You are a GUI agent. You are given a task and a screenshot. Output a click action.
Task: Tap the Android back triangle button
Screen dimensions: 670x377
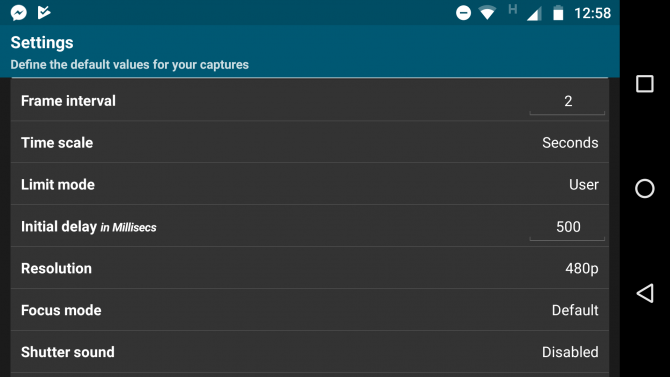tap(645, 293)
